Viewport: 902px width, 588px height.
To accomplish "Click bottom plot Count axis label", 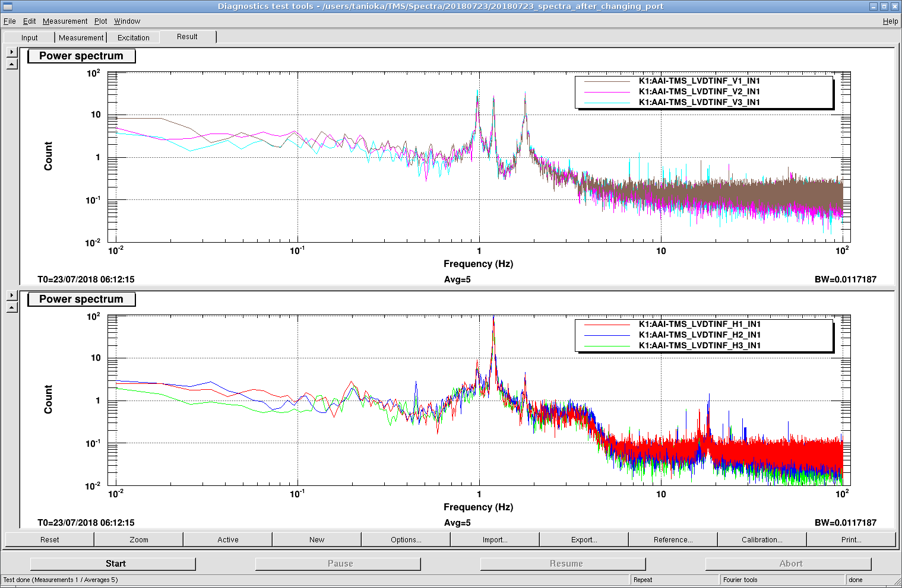I will (x=48, y=399).
